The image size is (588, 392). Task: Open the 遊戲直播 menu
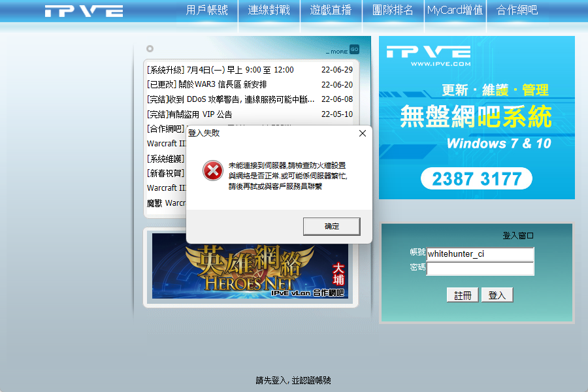click(x=331, y=10)
